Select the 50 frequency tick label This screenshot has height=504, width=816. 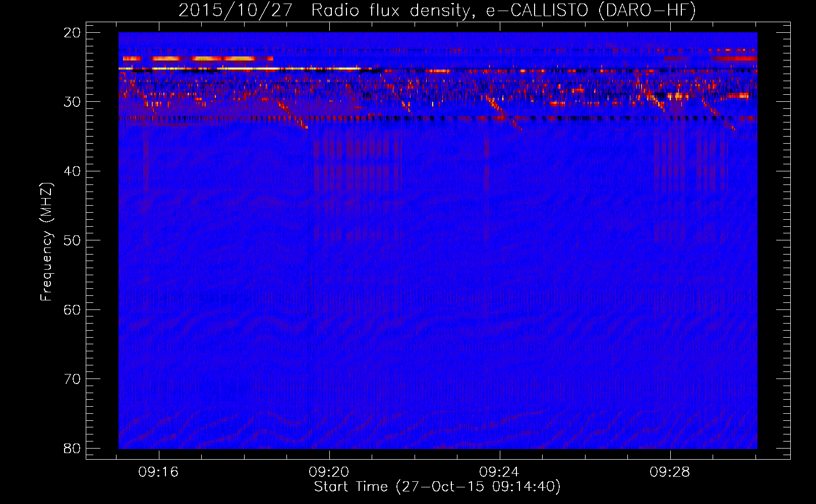pyautogui.click(x=73, y=240)
